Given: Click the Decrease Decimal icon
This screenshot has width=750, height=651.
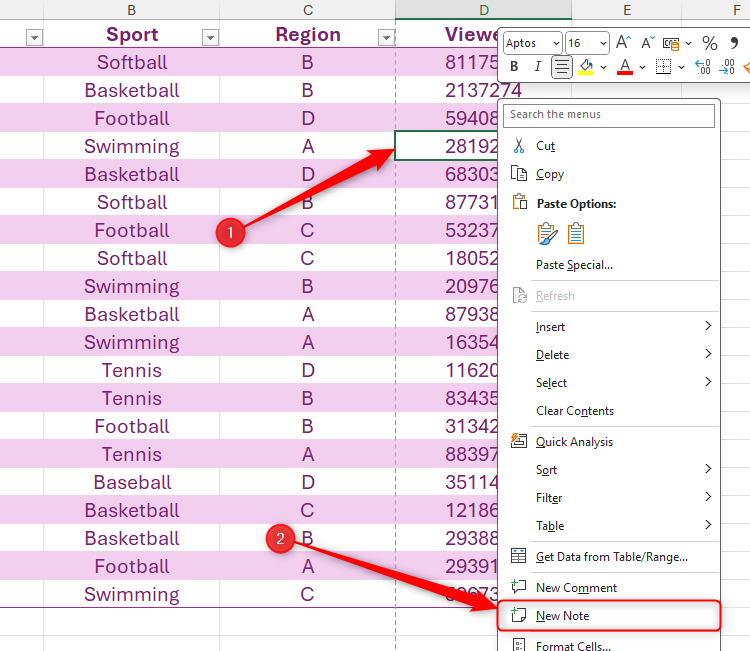Looking at the screenshot, I should pyautogui.click(x=727, y=67).
